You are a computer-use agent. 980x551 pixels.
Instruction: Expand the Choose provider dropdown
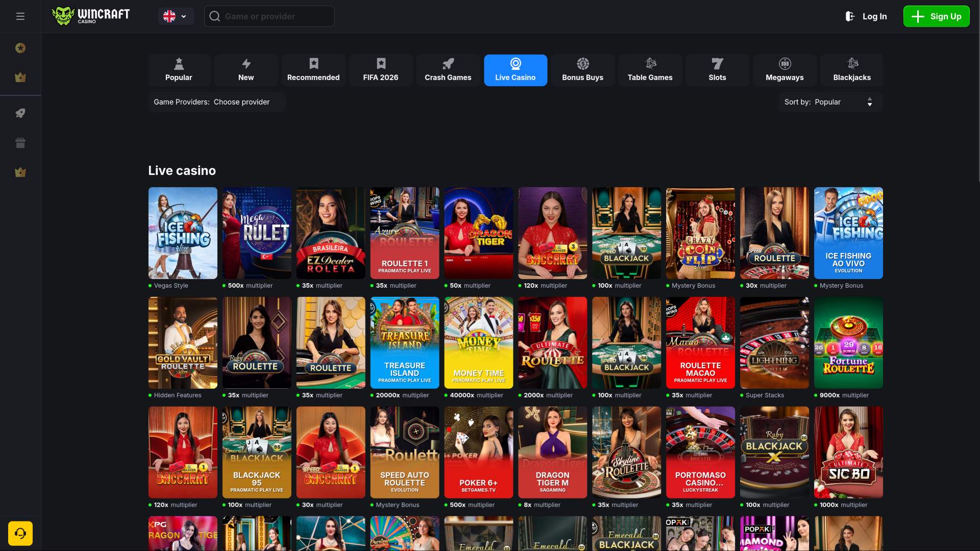pyautogui.click(x=216, y=102)
